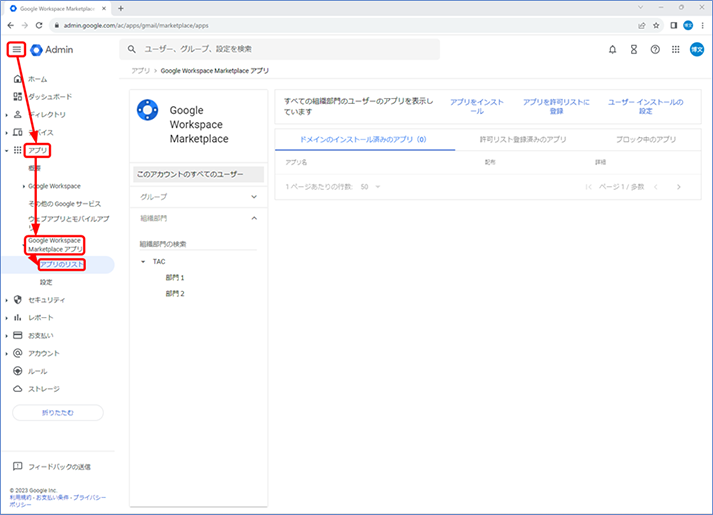Expand the レポート sidebar section
Viewport: 713px width, 515px height.
6,318
